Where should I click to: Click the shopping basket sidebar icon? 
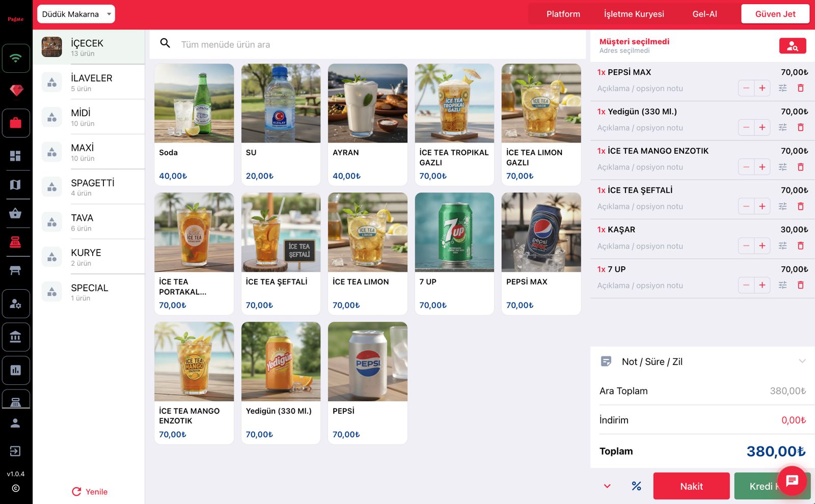tap(16, 213)
